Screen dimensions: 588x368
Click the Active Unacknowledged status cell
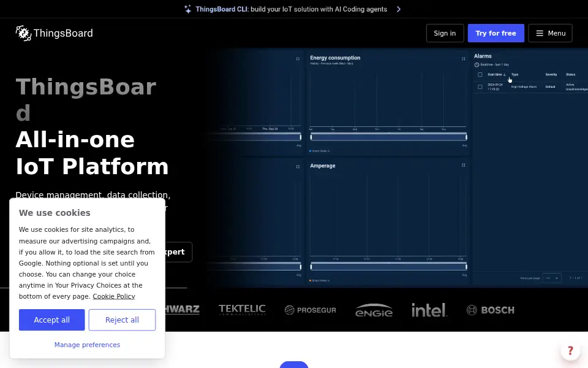tap(577, 86)
